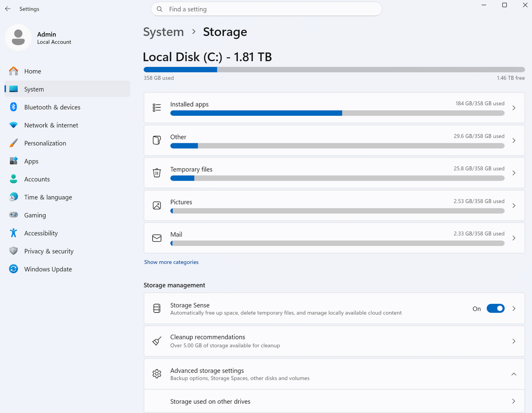532x413 pixels.
Task: Click Advanced storage settings title
Action: [207, 370]
